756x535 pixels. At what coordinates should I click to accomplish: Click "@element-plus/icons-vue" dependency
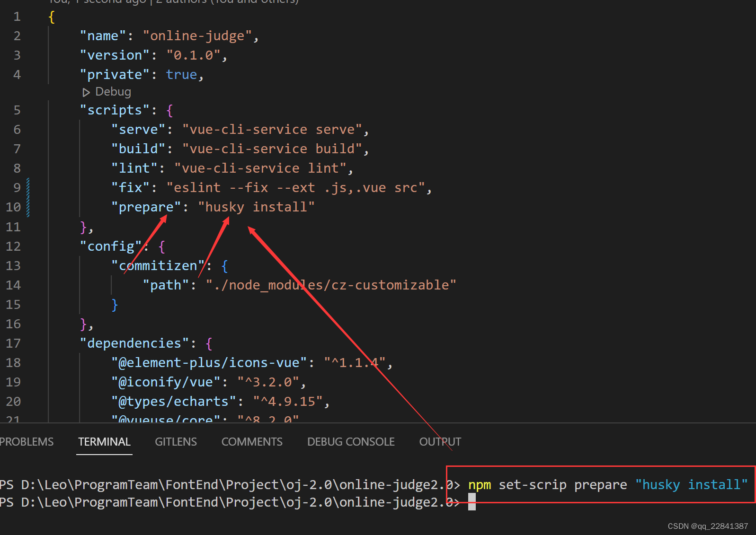click(x=209, y=363)
